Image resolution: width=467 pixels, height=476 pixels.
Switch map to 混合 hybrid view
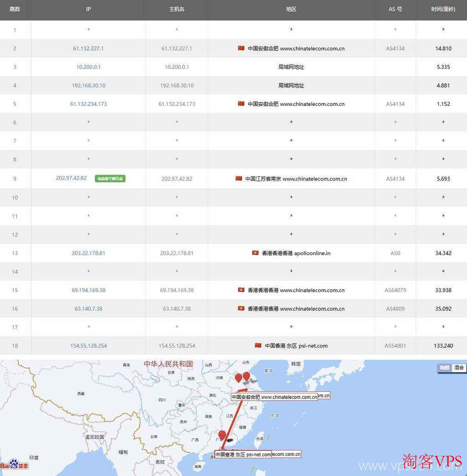pos(458,368)
